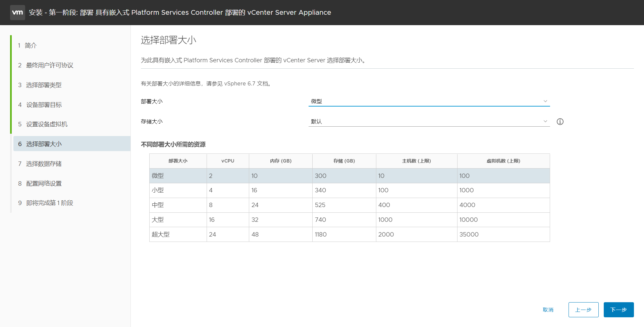Image resolution: width=644 pixels, height=327 pixels.
Task: Go to step 3 选择部署类型
Action: (x=40, y=85)
